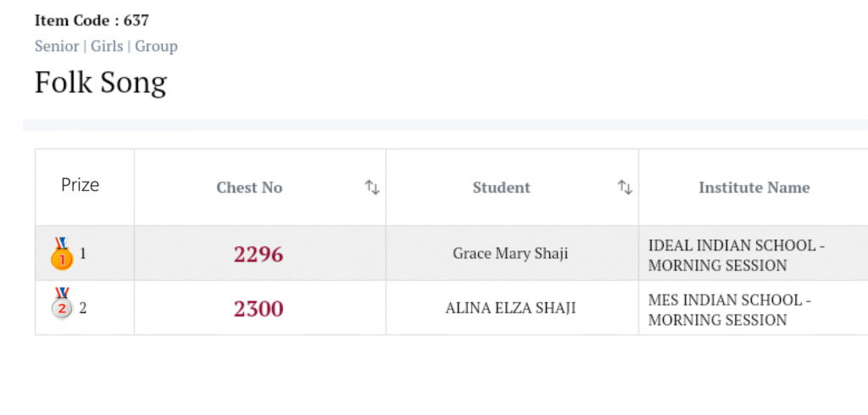Click student name ALINA ELZA SHAJI

tap(510, 308)
